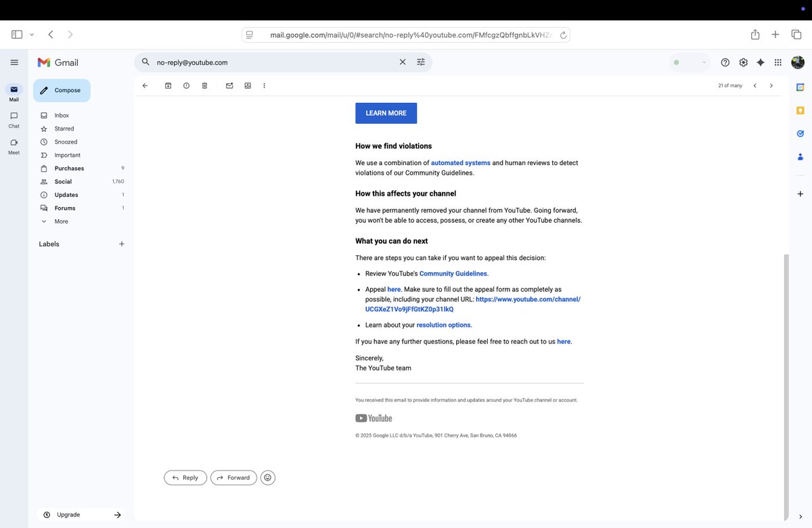812x528 pixels.
Task: Reload the page in Safari
Action: click(x=563, y=35)
